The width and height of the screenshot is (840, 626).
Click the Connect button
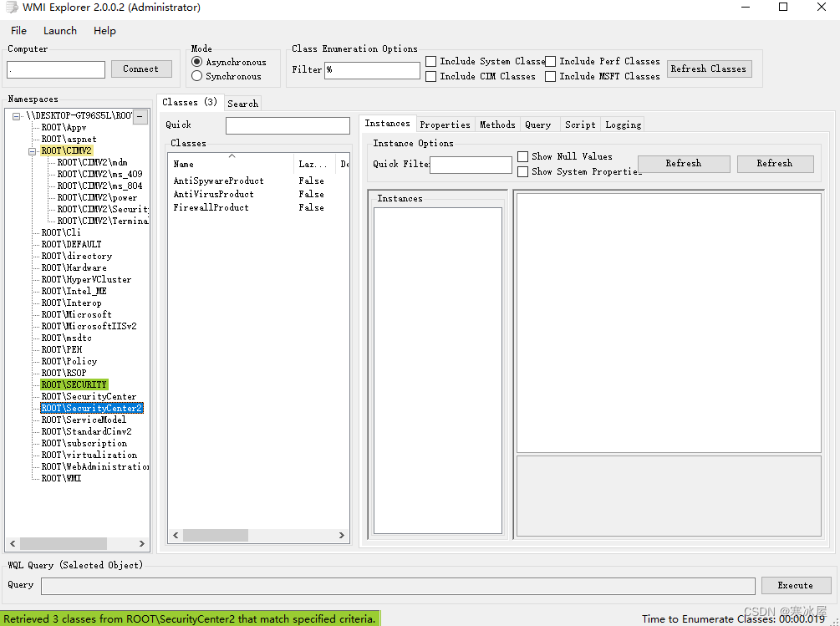pos(141,69)
